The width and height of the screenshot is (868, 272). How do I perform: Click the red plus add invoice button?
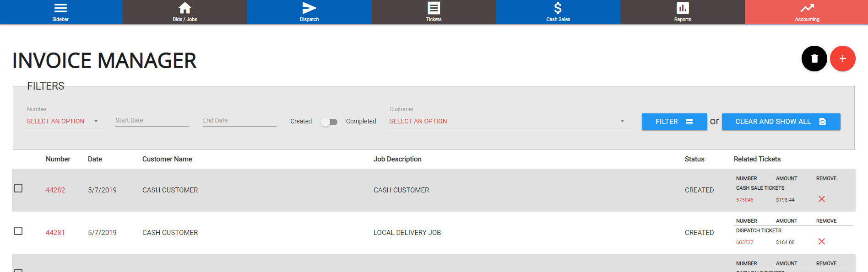(842, 59)
